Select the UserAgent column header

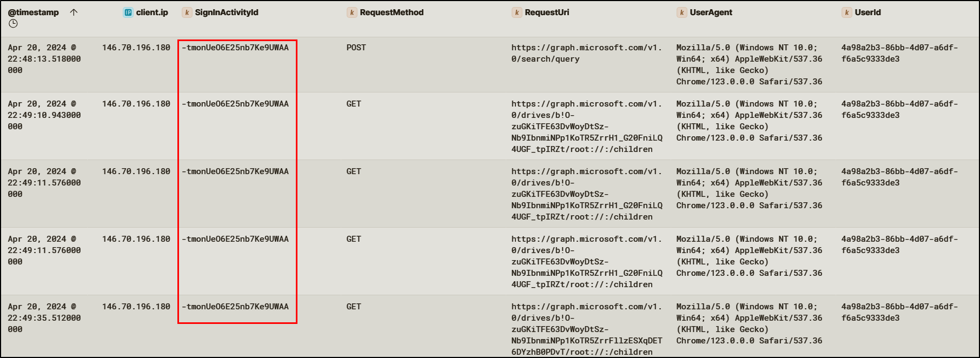[711, 12]
